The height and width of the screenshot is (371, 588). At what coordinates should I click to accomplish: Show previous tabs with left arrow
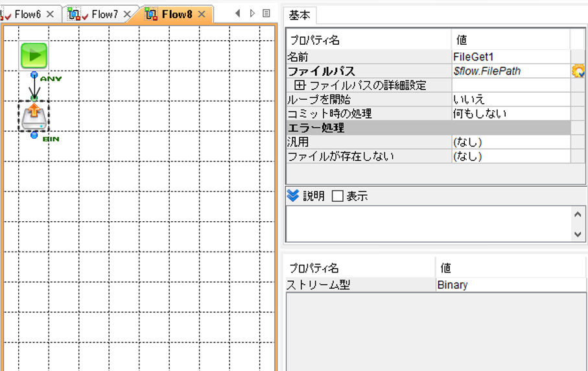pos(237,14)
